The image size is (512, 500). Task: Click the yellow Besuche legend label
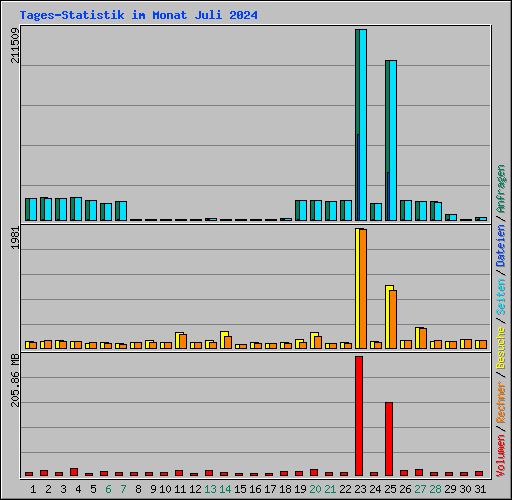coord(501,348)
